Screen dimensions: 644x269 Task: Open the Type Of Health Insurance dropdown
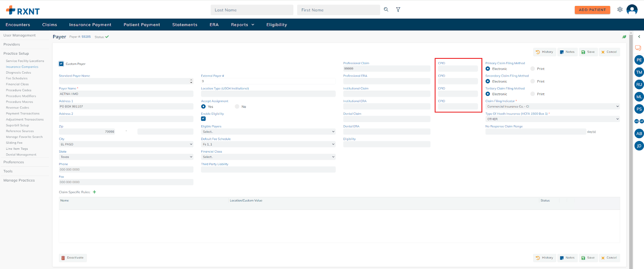click(x=553, y=119)
